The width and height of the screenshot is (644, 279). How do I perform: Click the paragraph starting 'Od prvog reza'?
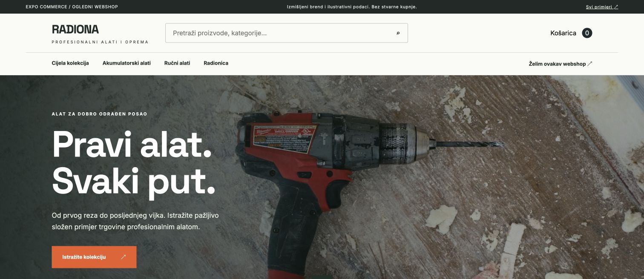point(135,221)
